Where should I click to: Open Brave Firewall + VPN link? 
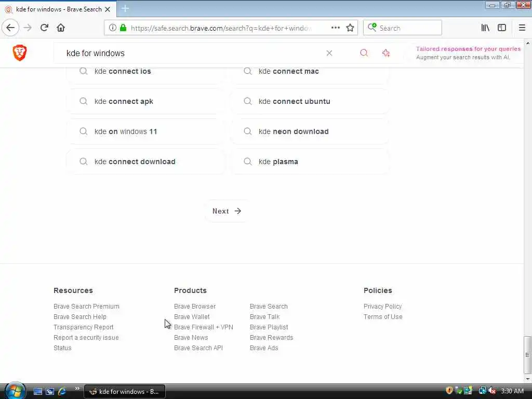tap(204, 327)
